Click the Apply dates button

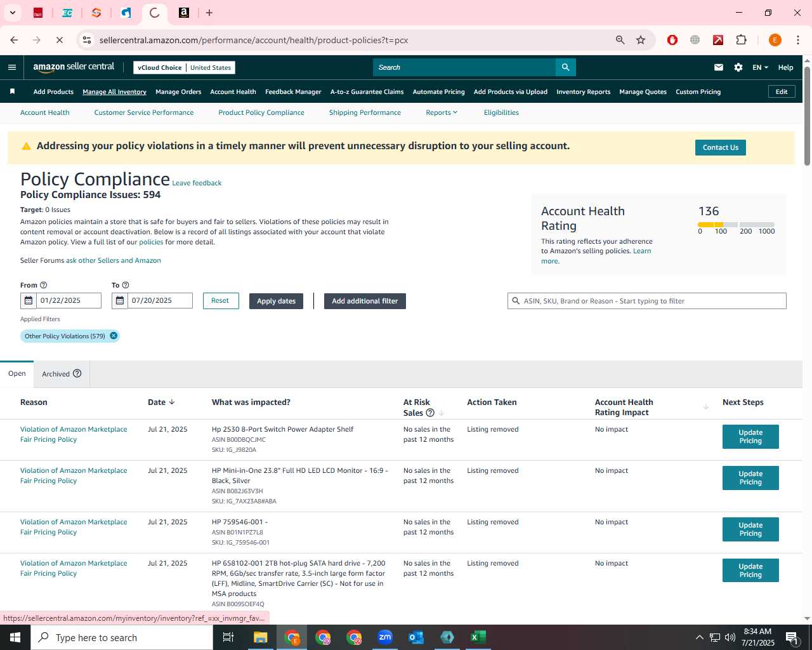(x=276, y=301)
